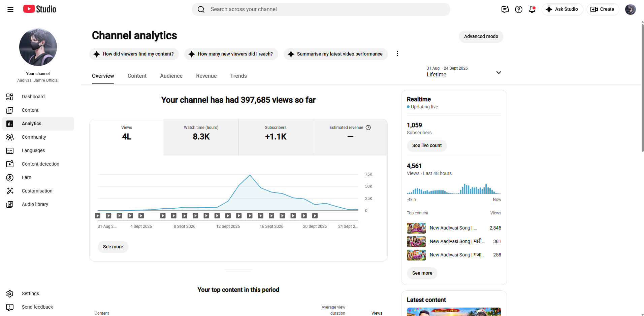Open the send feedback icon in header
Screen dimensions: 644x316
505,9
